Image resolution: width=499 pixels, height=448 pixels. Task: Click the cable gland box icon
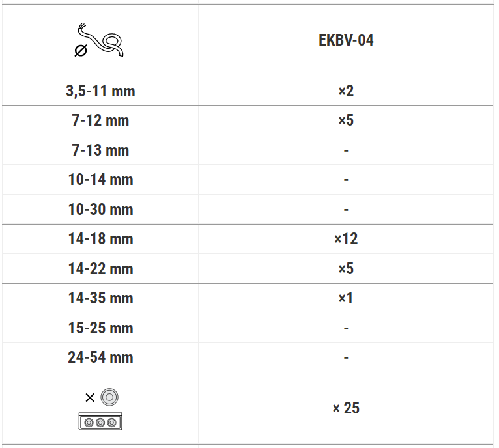[100, 410]
